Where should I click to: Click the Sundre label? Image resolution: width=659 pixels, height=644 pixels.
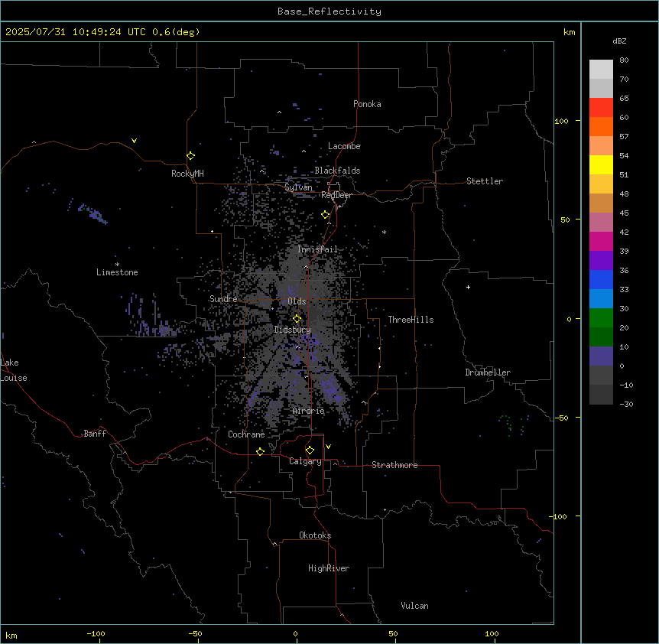pyautogui.click(x=223, y=299)
